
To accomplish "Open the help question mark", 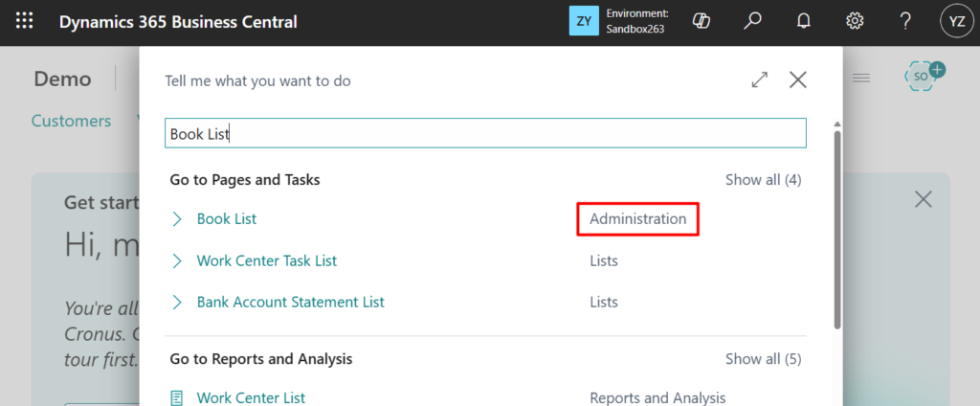I will click(905, 21).
